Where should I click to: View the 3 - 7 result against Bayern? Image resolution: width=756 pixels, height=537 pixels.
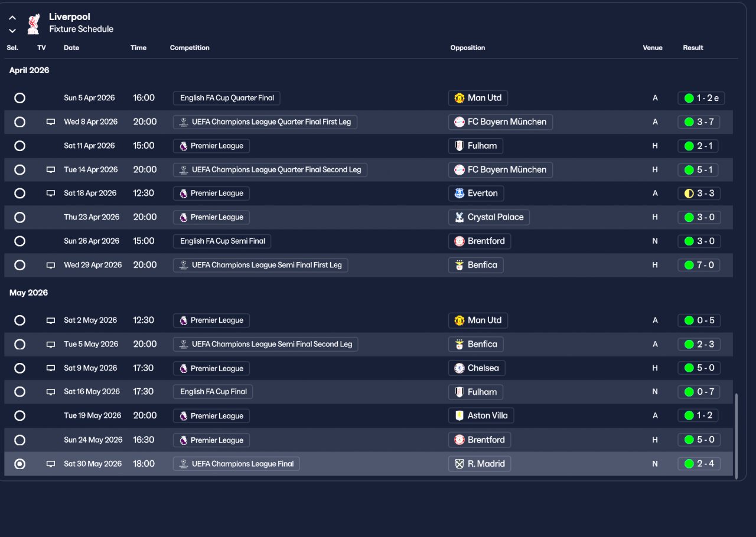[699, 122]
